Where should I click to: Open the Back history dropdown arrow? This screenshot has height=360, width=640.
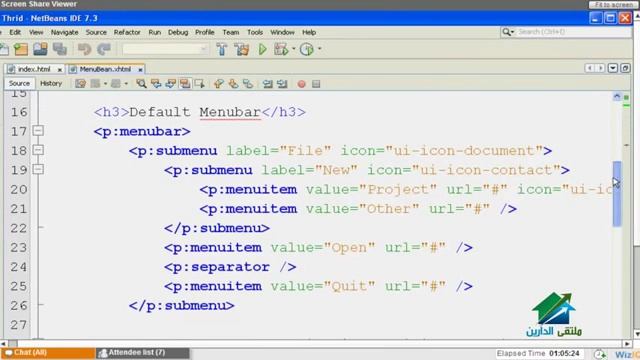105,84
